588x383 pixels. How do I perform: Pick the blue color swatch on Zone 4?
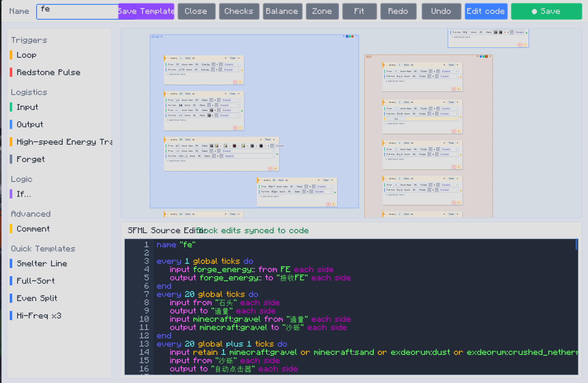[347, 36]
